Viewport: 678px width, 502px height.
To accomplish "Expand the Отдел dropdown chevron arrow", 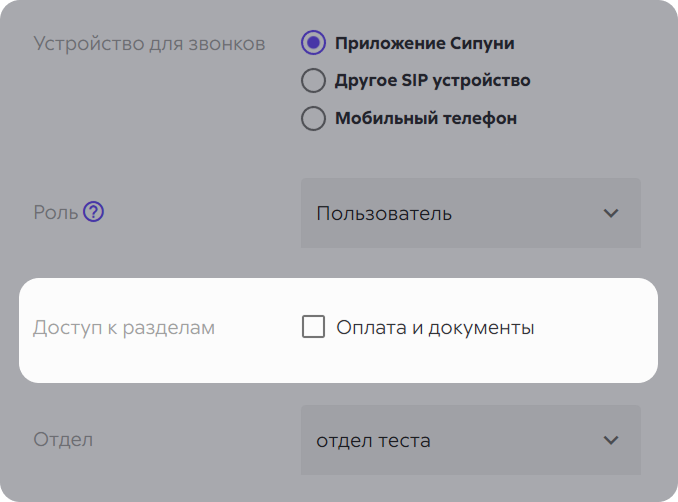I will [611, 440].
